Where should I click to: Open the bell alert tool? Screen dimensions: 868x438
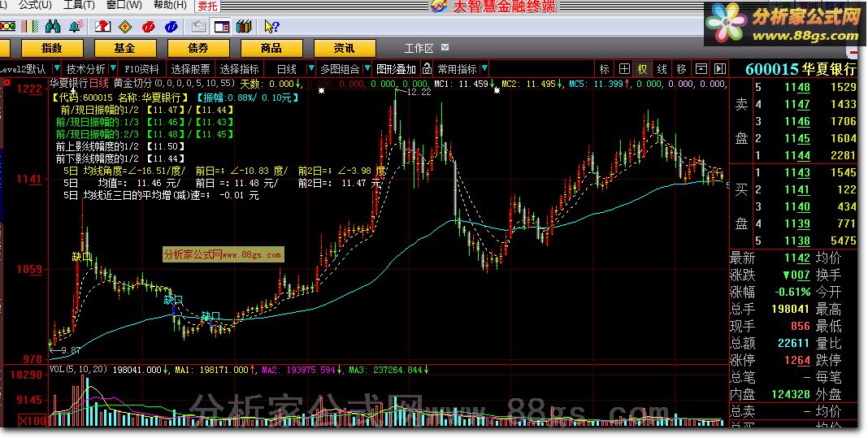76,26
